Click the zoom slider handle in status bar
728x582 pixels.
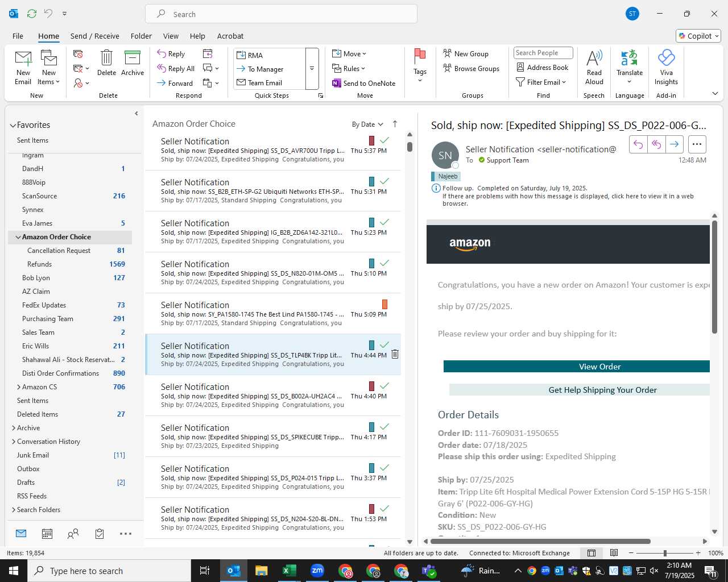pos(665,553)
